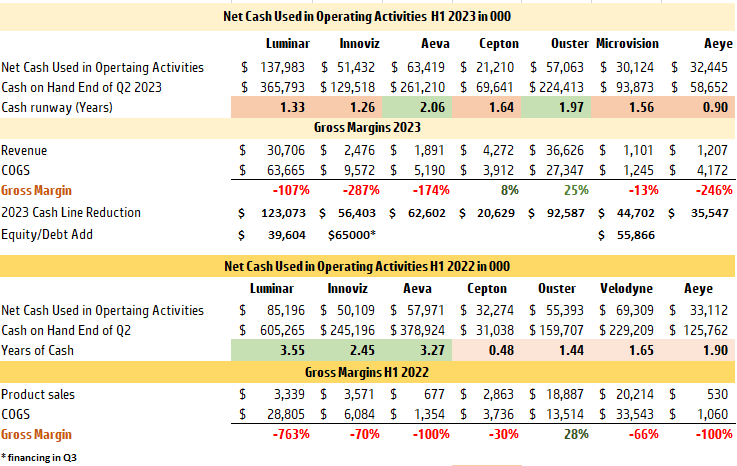The height and width of the screenshot is (466, 737).
Task: Select the 2022 cash on hand cell 125,762
Action: (x=706, y=330)
